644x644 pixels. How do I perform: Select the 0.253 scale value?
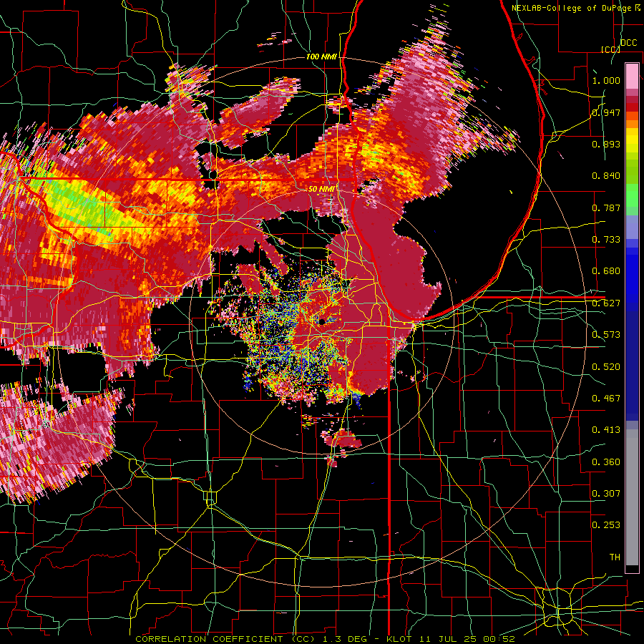pos(606,525)
